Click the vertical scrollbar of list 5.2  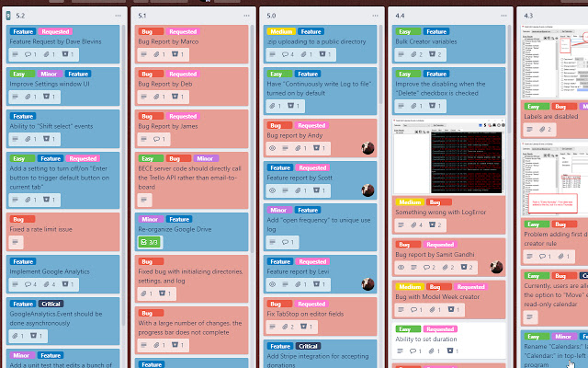click(x=124, y=177)
